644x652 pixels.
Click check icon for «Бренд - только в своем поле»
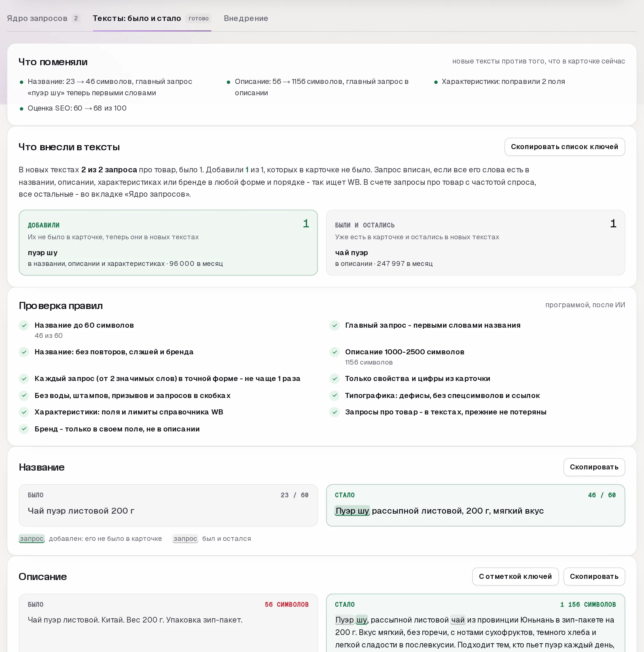pos(24,429)
